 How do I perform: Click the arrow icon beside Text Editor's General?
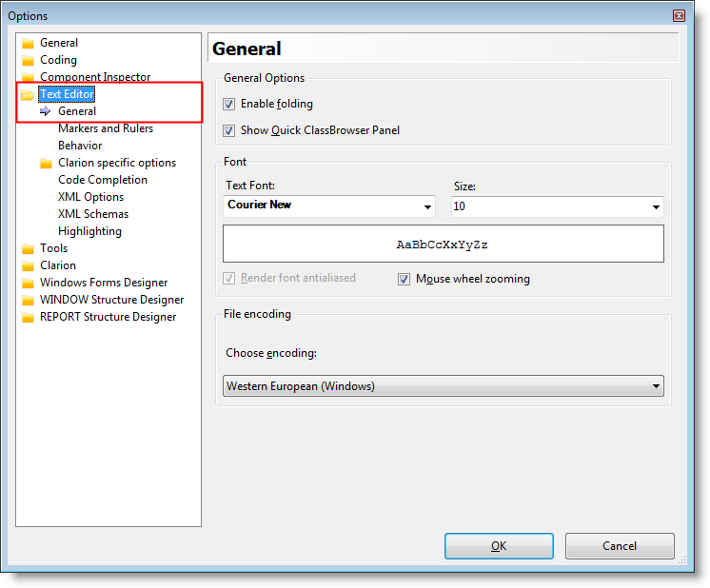(46, 111)
